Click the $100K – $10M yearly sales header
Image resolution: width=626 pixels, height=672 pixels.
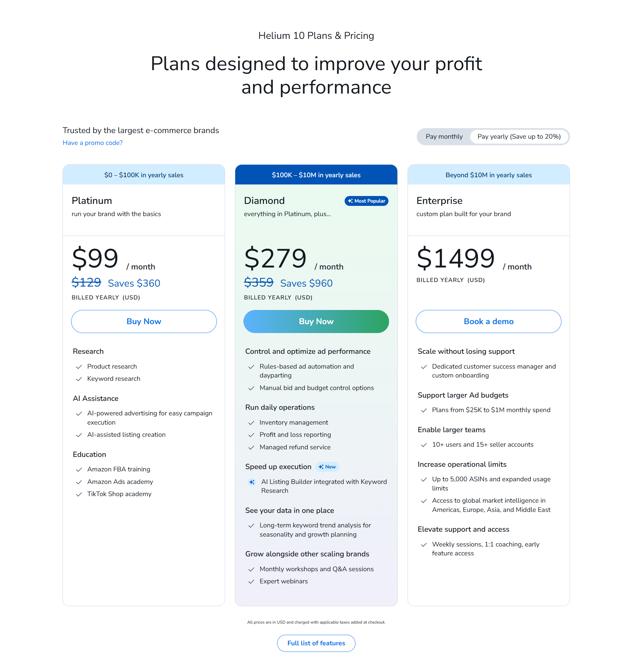[316, 175]
